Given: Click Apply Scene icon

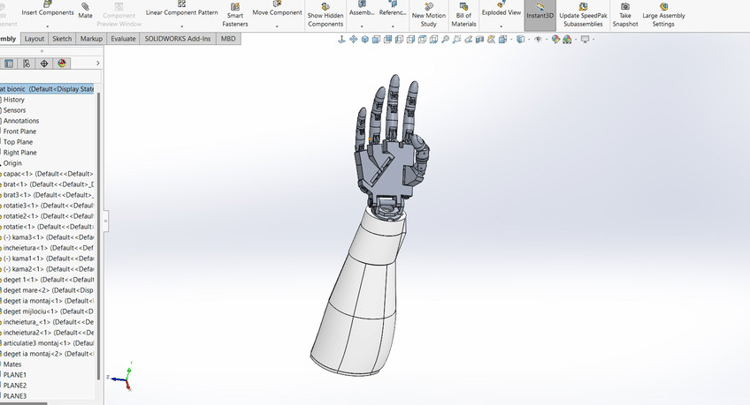Looking at the screenshot, I should [x=567, y=39].
